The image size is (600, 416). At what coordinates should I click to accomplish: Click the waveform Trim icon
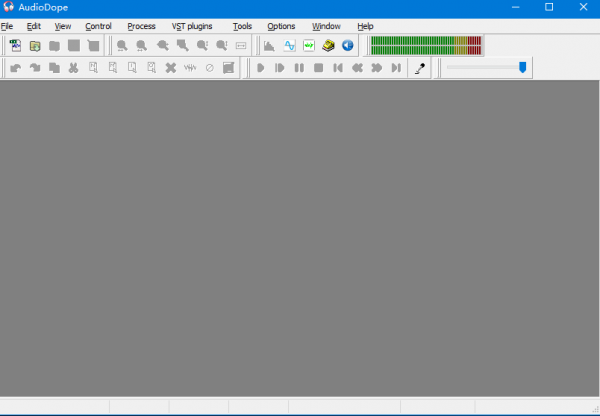coord(190,68)
